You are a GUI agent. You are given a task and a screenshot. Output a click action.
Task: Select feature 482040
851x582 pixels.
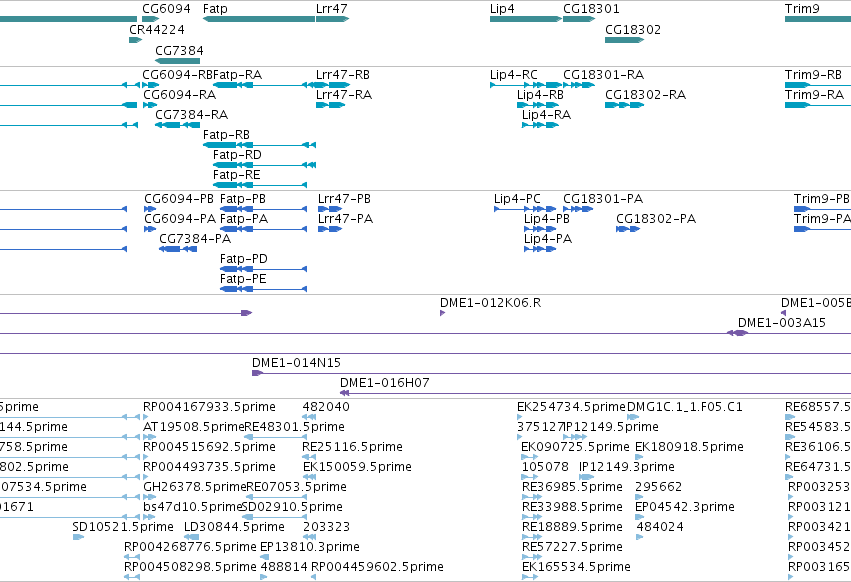coord(309,417)
